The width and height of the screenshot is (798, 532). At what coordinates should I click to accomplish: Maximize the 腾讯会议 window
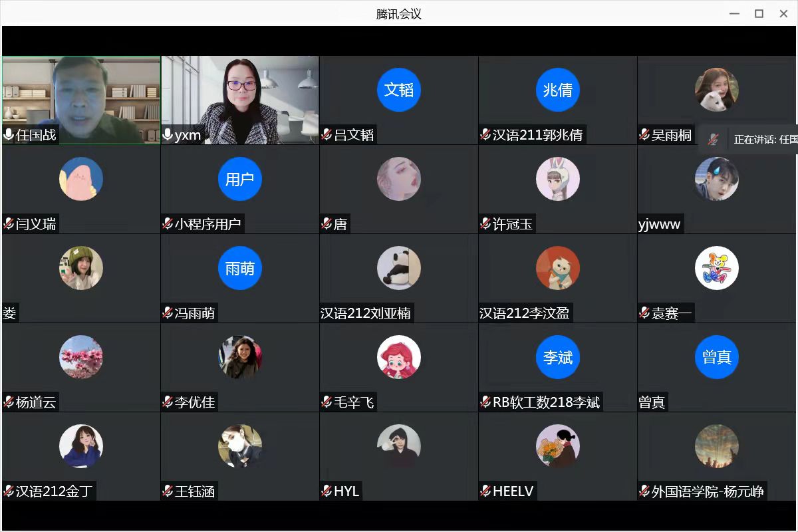(x=759, y=13)
